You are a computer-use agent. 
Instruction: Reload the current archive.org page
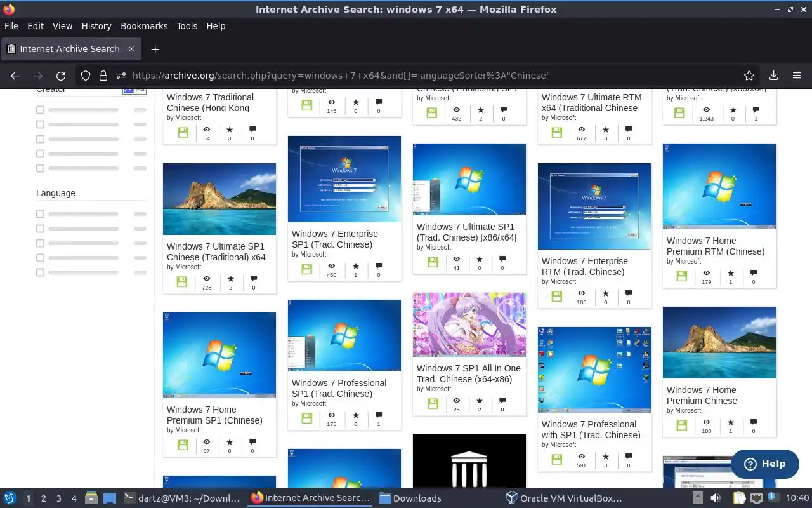coord(61,76)
